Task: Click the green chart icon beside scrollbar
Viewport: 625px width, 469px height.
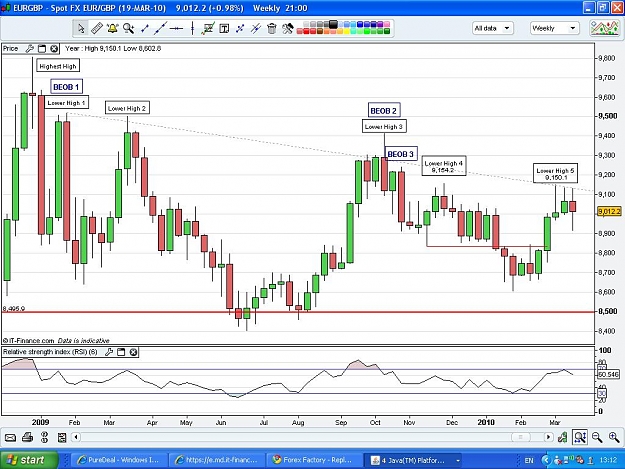Action: [562, 438]
